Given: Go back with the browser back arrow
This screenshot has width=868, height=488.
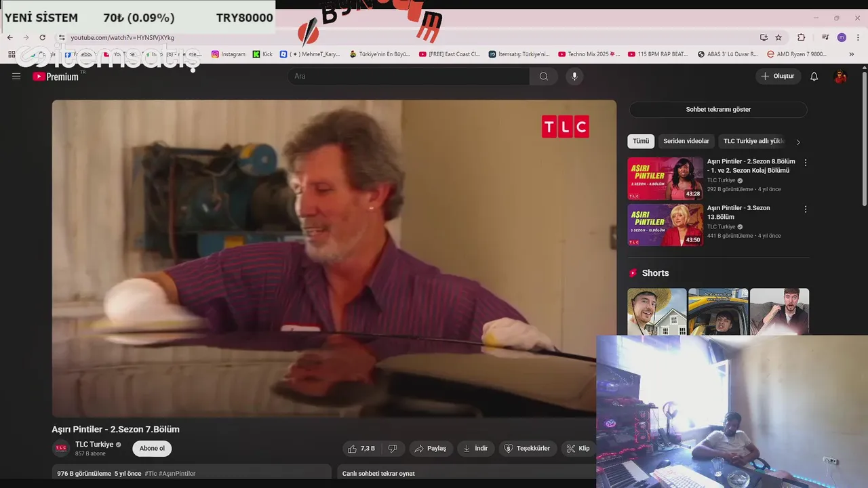Looking at the screenshot, I should pyautogui.click(x=9, y=37).
